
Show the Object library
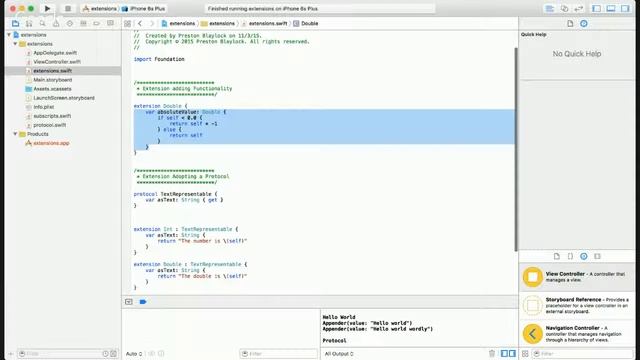(584, 256)
